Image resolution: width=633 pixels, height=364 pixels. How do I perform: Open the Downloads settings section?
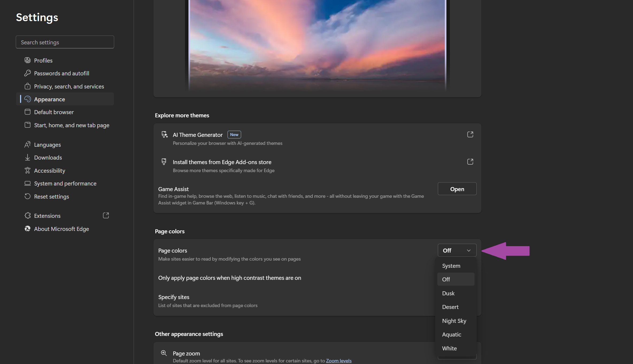pyautogui.click(x=48, y=158)
